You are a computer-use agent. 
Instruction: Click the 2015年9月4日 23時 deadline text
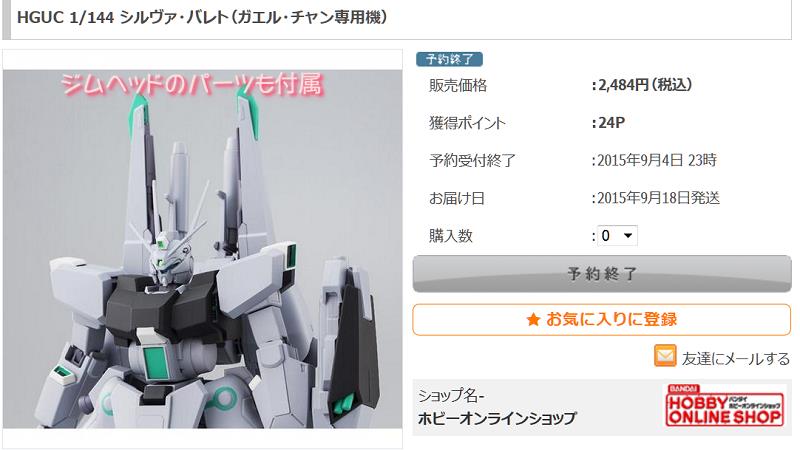point(657,160)
